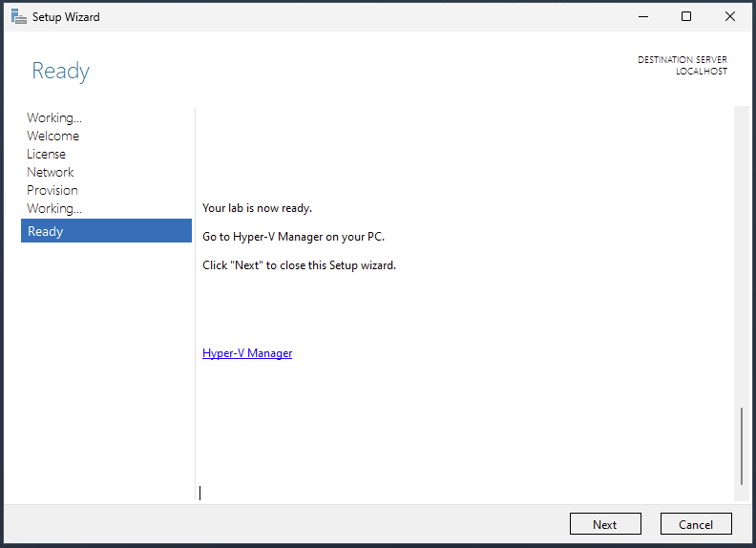Select the License step in sidebar

pos(46,155)
